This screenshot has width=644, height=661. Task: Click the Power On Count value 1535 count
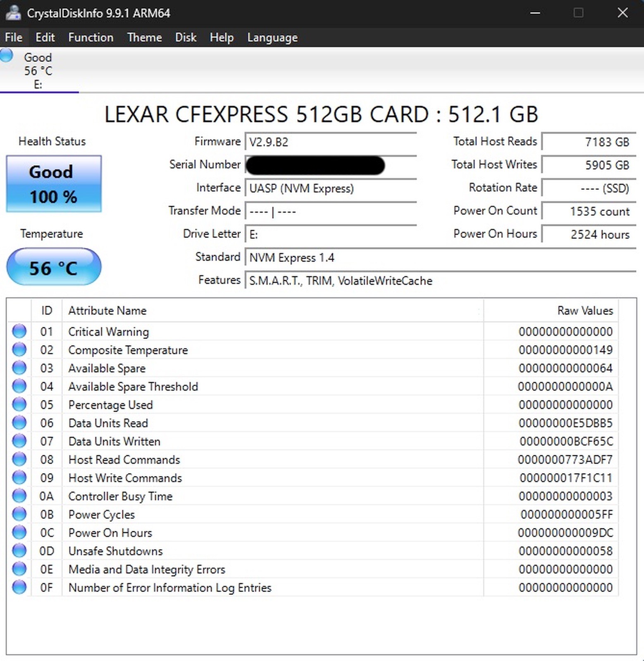[589, 212]
